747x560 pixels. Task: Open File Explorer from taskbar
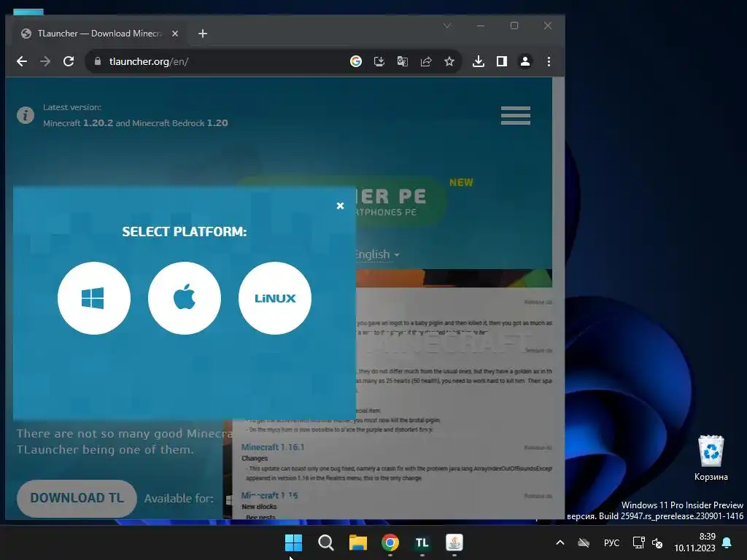(x=357, y=542)
